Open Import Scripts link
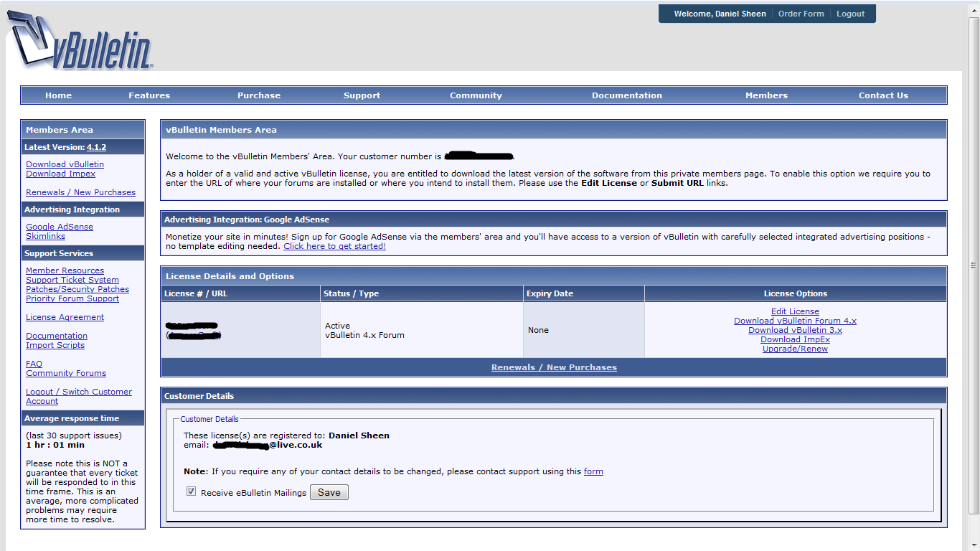 [55, 345]
